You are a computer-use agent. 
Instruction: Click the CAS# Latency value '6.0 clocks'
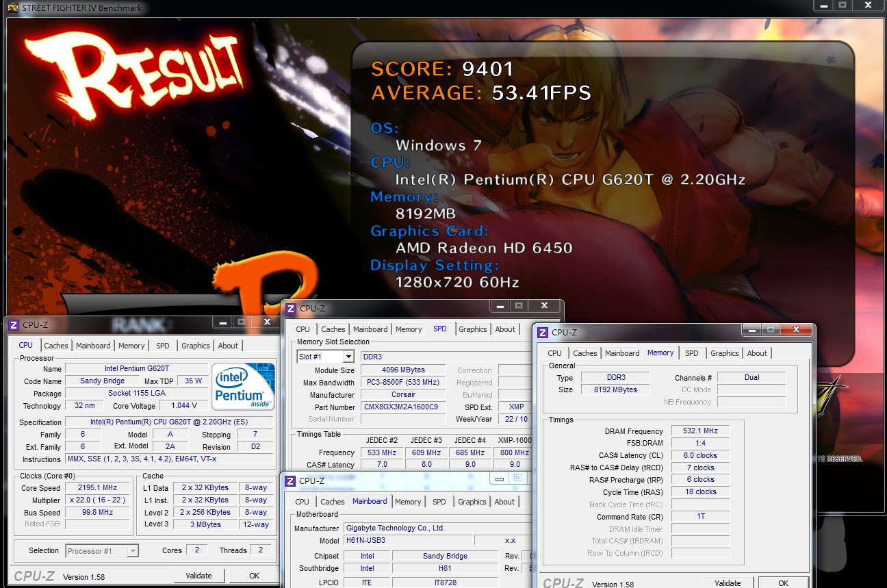click(700, 455)
